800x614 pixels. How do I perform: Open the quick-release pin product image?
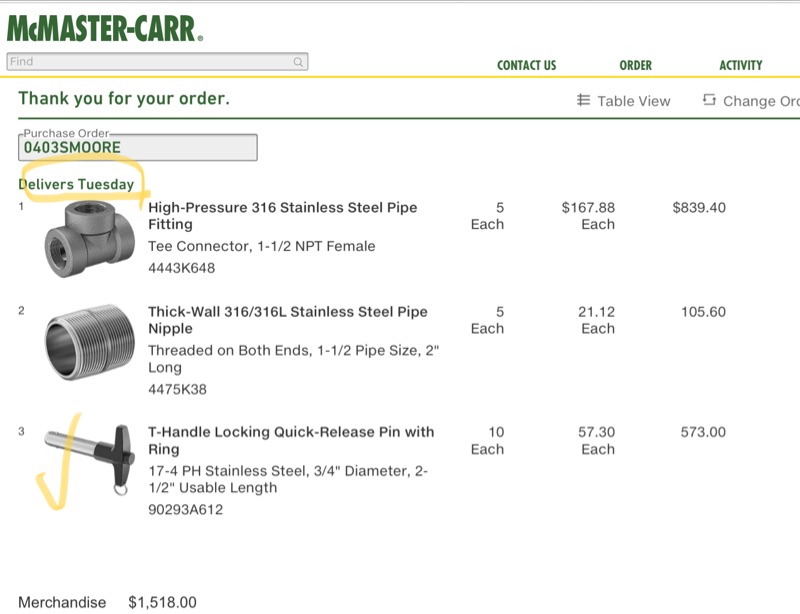pyautogui.click(x=90, y=456)
